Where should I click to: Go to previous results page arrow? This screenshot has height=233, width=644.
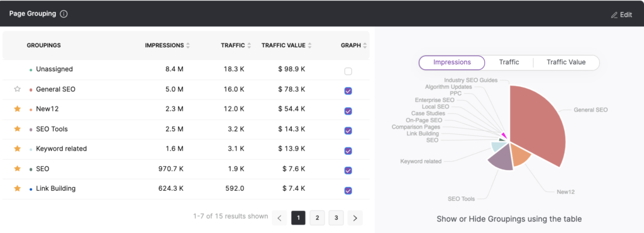point(279,218)
